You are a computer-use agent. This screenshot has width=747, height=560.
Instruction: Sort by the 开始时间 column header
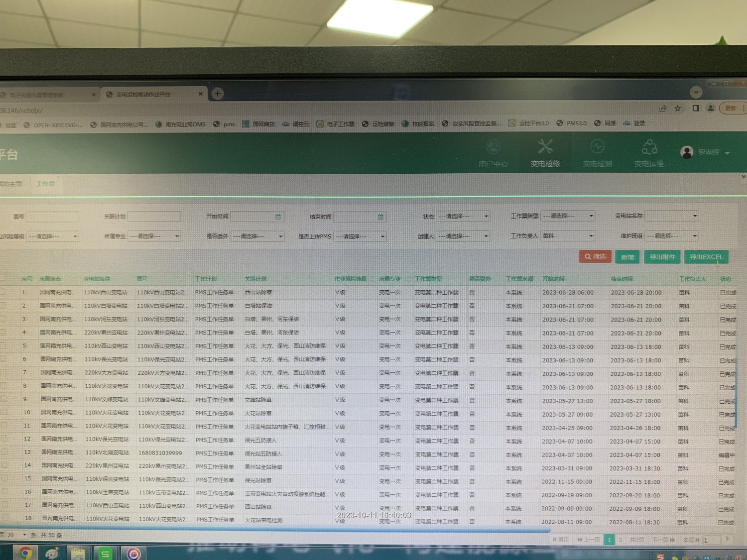(x=553, y=279)
